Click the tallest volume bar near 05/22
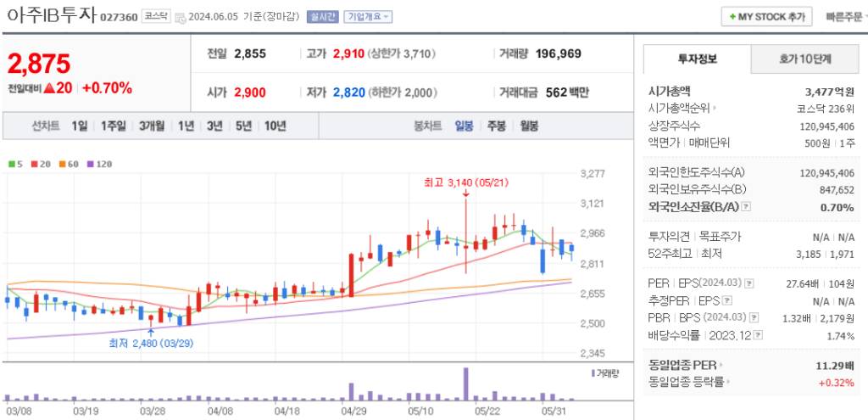The width and height of the screenshot is (868, 420). pyautogui.click(x=466, y=384)
